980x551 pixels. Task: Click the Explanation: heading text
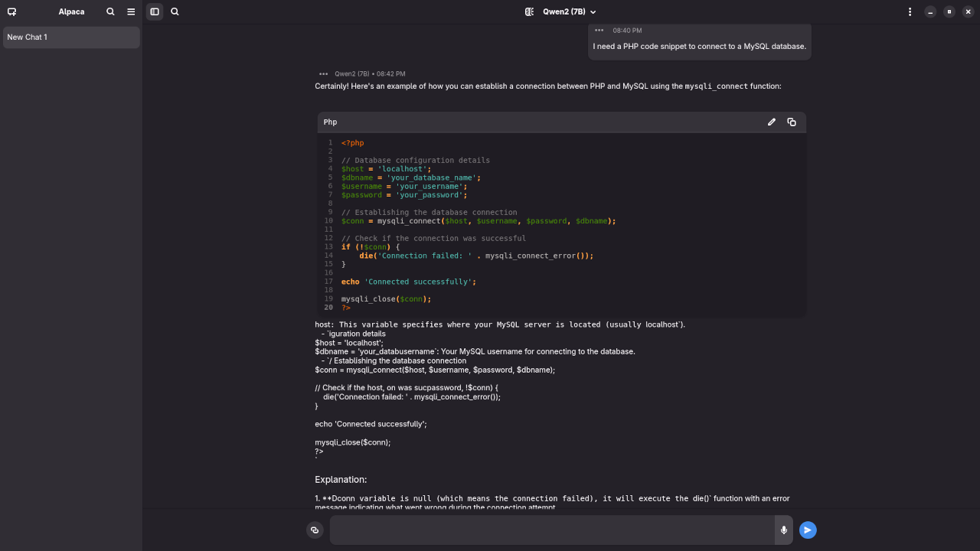tap(341, 480)
